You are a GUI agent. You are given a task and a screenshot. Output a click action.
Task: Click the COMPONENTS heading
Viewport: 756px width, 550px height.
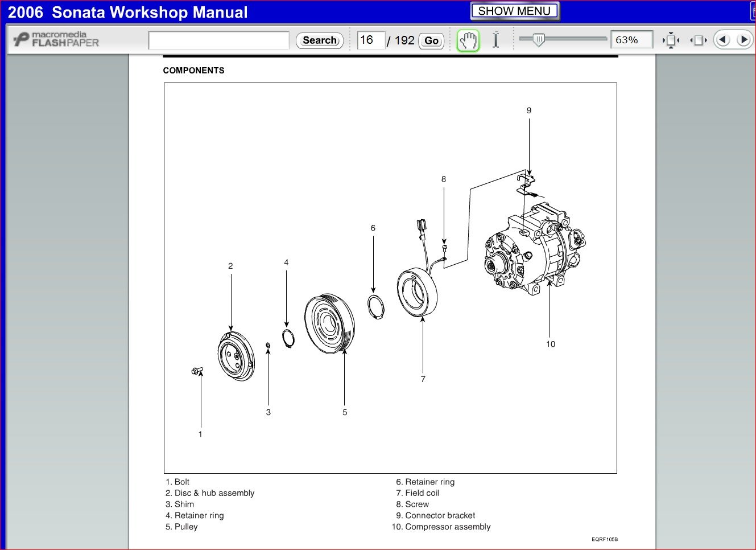(193, 71)
